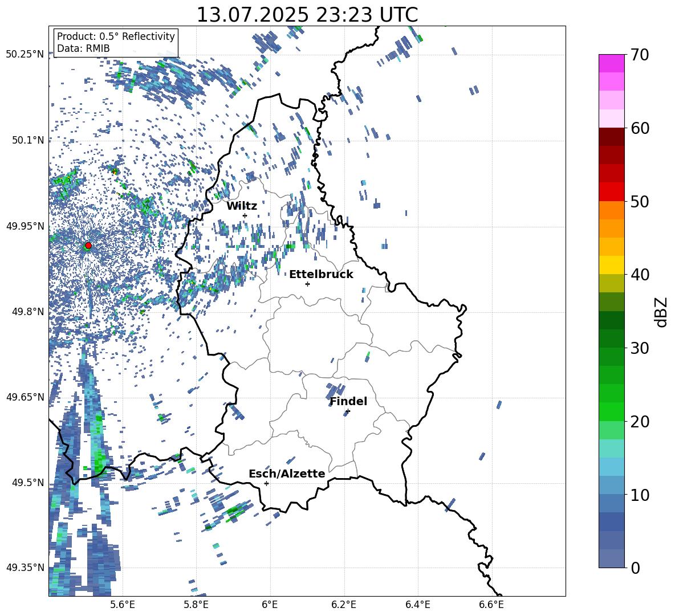Click the Ettelbruck station cross marker
Viewport: 675px width, 616px height.
(307, 284)
